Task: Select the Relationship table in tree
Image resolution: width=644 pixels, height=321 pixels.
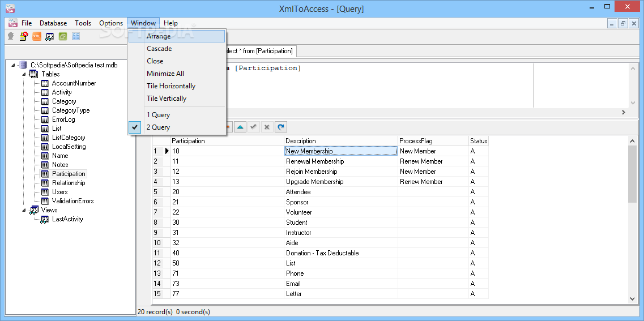Action: 69,183
